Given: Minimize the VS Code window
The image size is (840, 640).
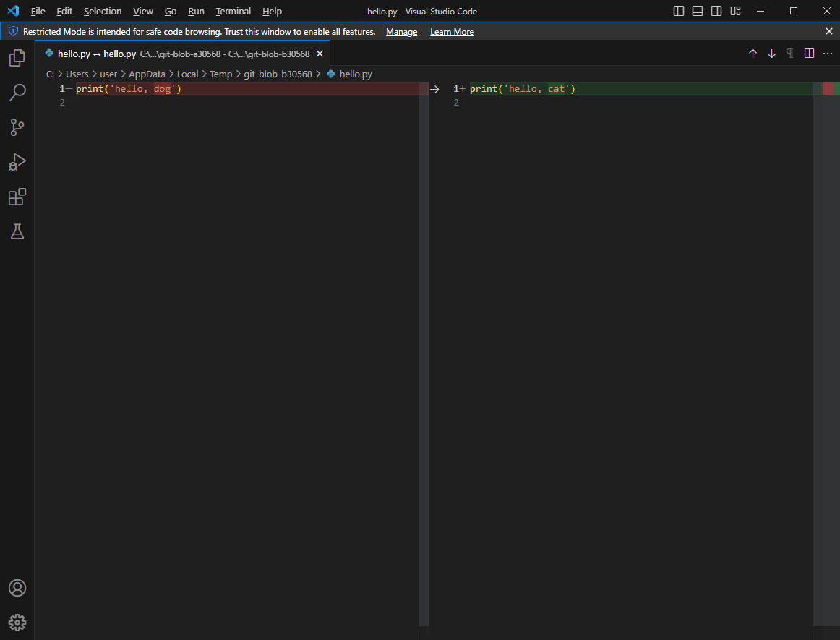Looking at the screenshot, I should pyautogui.click(x=760, y=11).
